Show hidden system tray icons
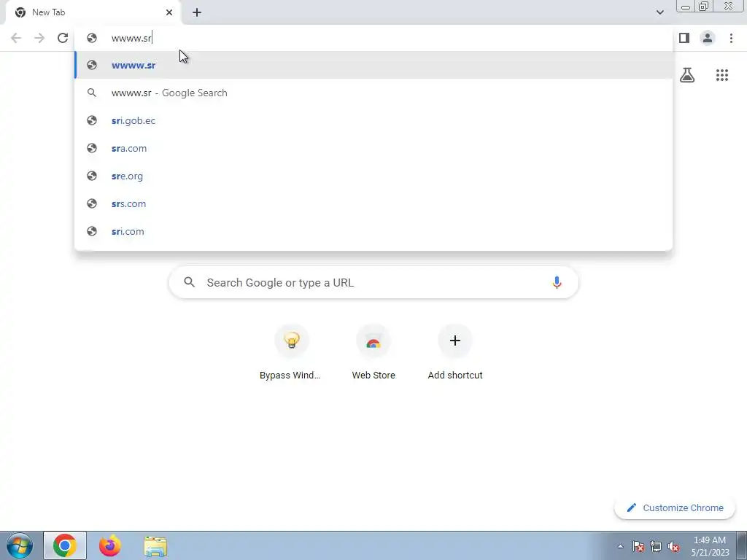This screenshot has height=560, width=747. 620,546
